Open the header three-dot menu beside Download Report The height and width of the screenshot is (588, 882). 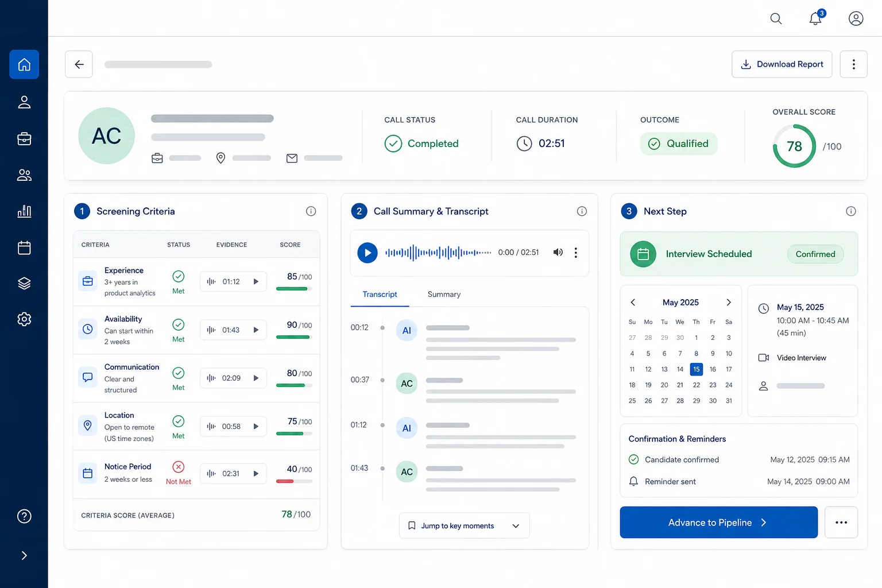click(x=853, y=64)
